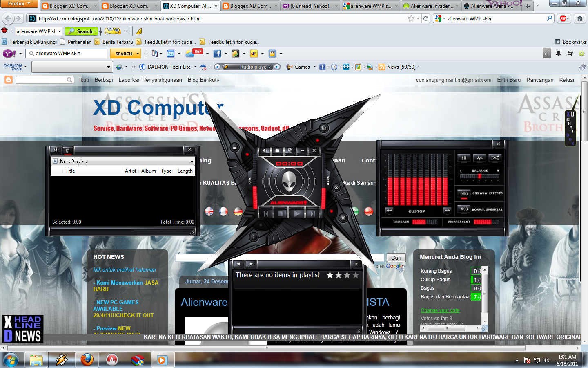Open Firefox from the Windows taskbar
The height and width of the screenshot is (368, 588).
[87, 360]
